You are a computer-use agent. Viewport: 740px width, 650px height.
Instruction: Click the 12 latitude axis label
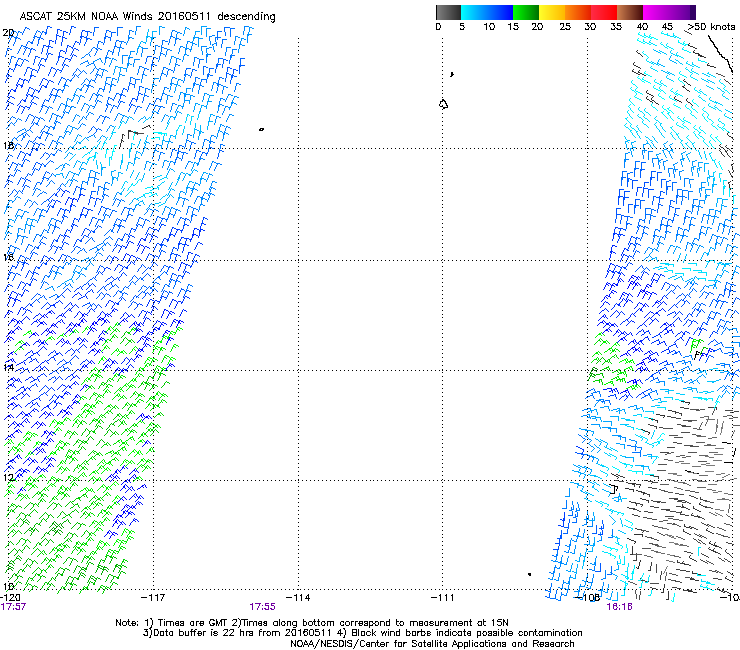[x=8, y=478]
